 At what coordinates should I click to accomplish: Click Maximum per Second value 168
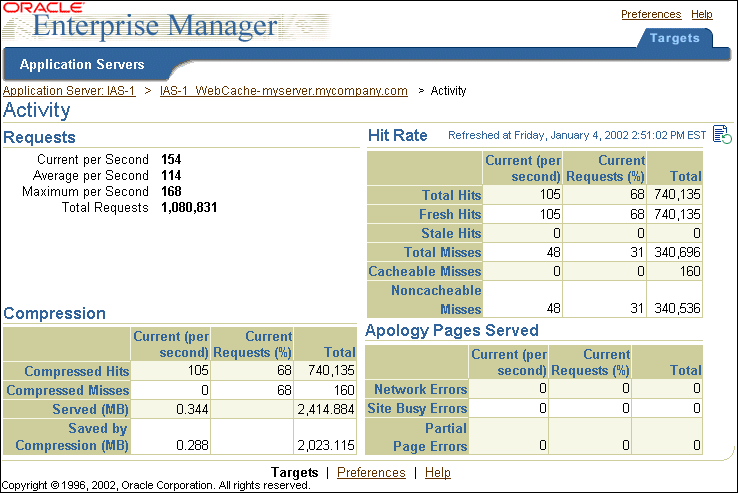(171, 192)
